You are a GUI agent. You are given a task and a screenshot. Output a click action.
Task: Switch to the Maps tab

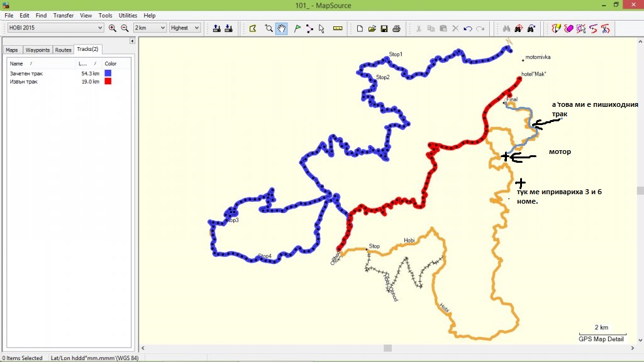pos(12,50)
